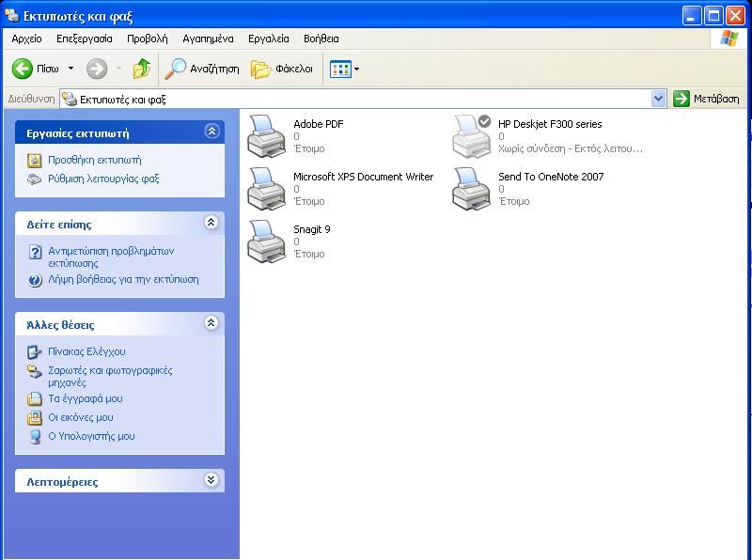Open the Forward button history dropdown arrow
Screen dimensions: 752x560
(119, 69)
